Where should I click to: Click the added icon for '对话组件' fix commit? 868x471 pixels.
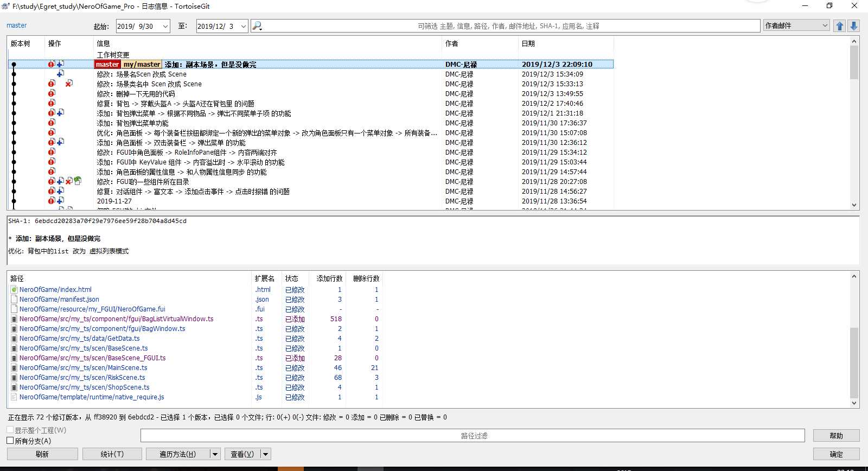60,191
